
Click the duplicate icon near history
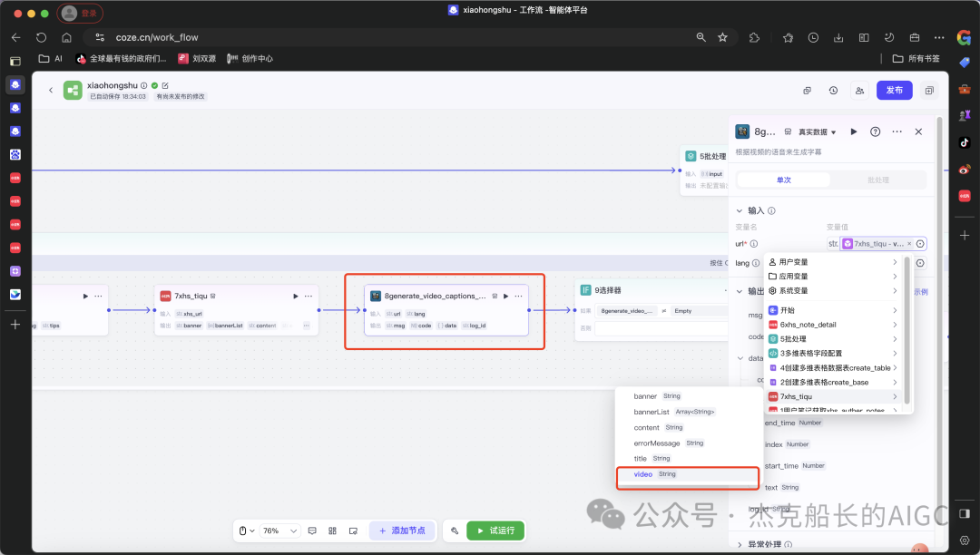[x=807, y=91]
